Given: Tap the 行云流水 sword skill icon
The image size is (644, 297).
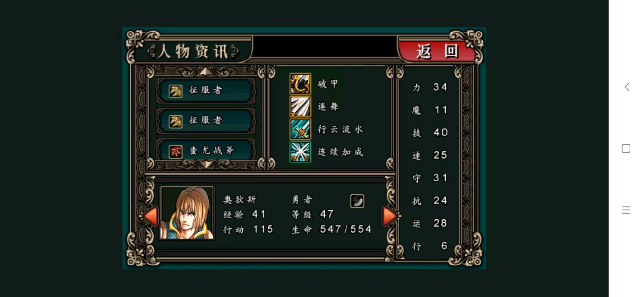Looking at the screenshot, I should point(300,129).
